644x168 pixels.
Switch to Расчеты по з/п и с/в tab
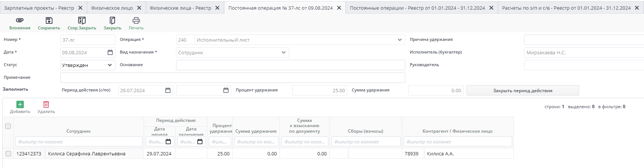pyautogui.click(x=567, y=8)
